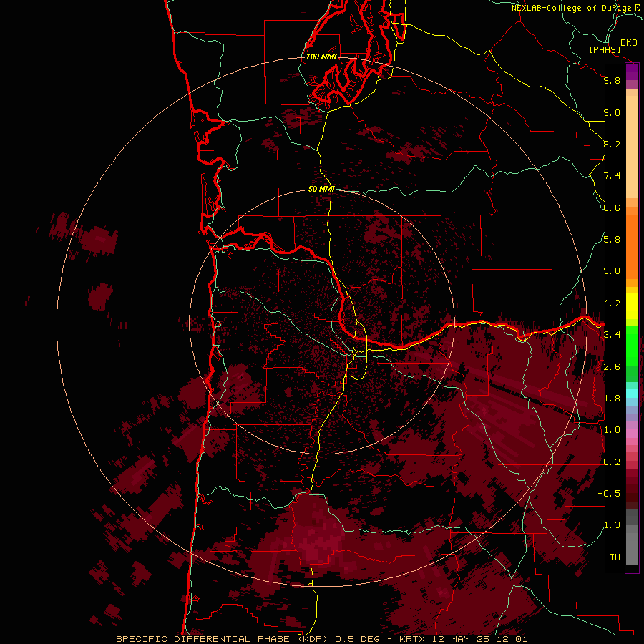The height and width of the screenshot is (644, 644).
Task: Click the 8.2 value on the legend
Action: 612,144
